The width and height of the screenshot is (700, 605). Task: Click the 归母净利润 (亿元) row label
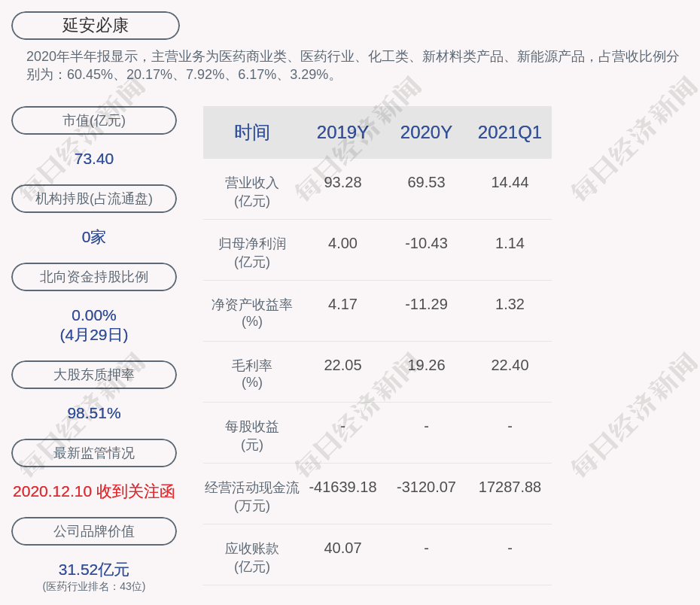tap(252, 253)
